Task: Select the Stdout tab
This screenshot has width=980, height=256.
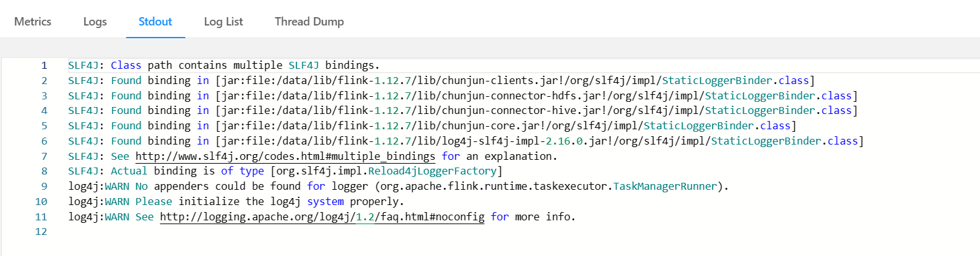Action: [x=155, y=21]
